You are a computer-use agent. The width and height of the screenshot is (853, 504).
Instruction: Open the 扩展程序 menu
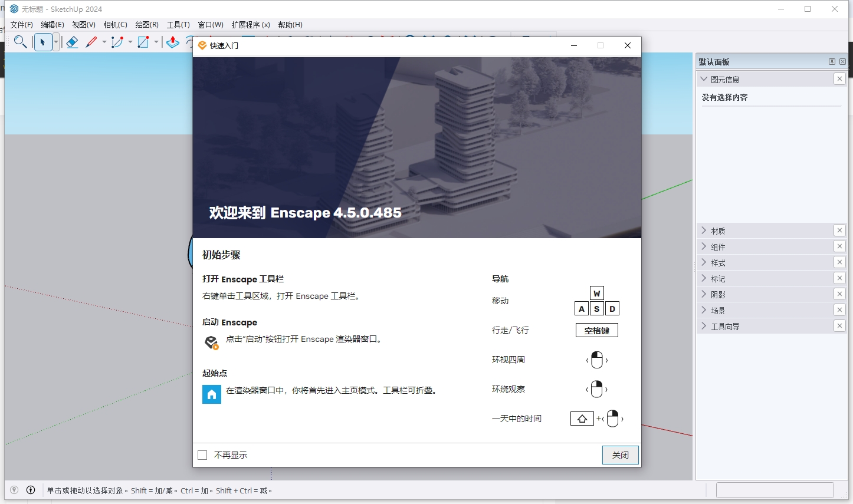pyautogui.click(x=250, y=25)
